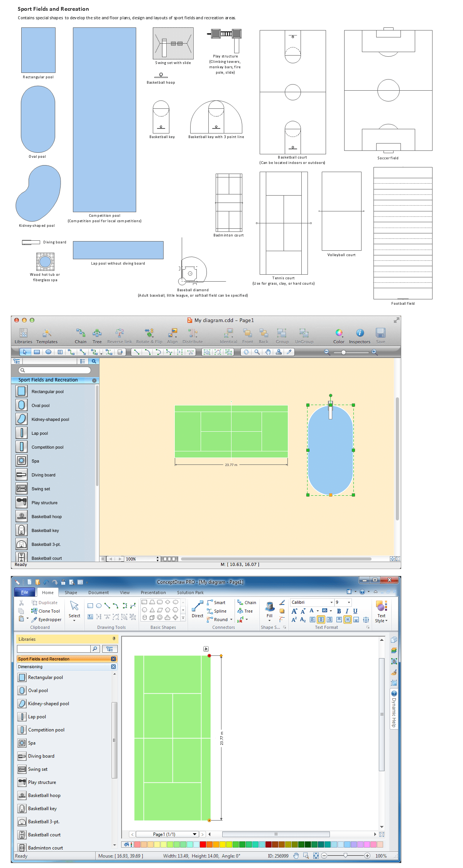Click Tree connector icon in Mac toolbar
463x868 pixels.
[97, 335]
